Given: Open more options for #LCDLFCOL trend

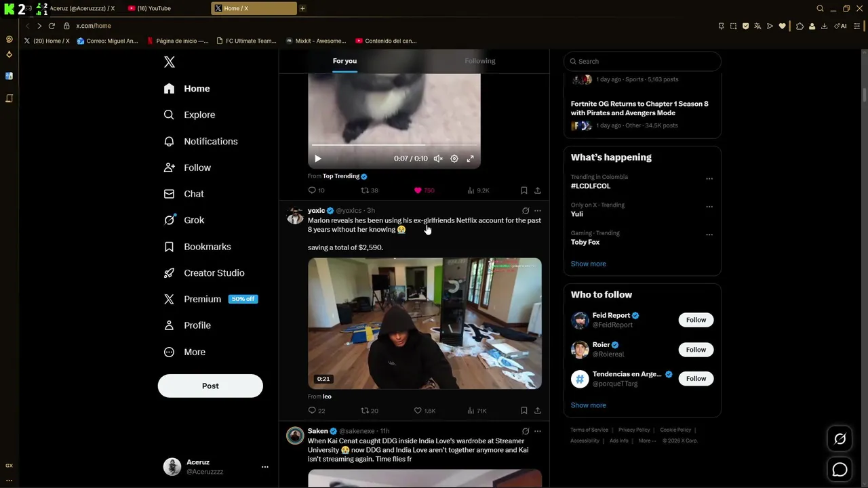Looking at the screenshot, I should [x=709, y=179].
